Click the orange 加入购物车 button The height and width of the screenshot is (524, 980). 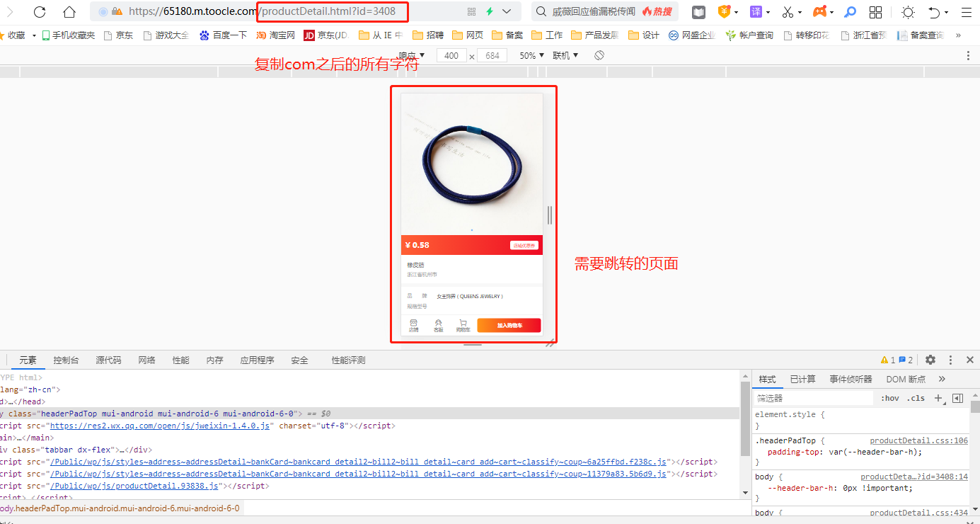click(509, 325)
